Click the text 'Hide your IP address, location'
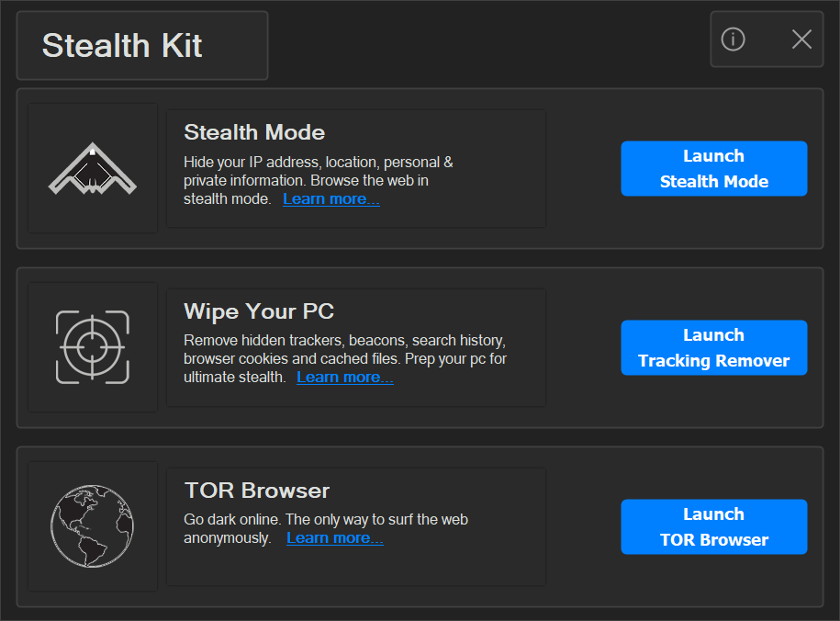This screenshot has width=840, height=621. pyautogui.click(x=281, y=162)
